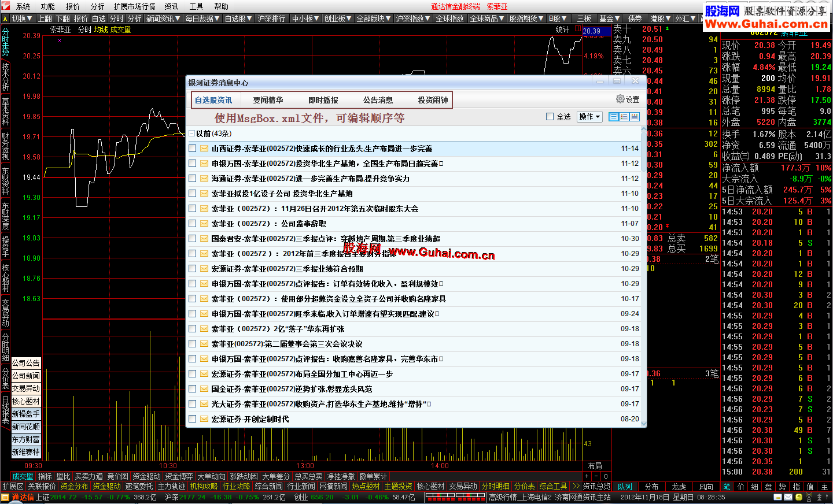This screenshot has width=833, height=504.
Task: Check the box for 海通证券-索菲亚 news item
Action: (192, 179)
